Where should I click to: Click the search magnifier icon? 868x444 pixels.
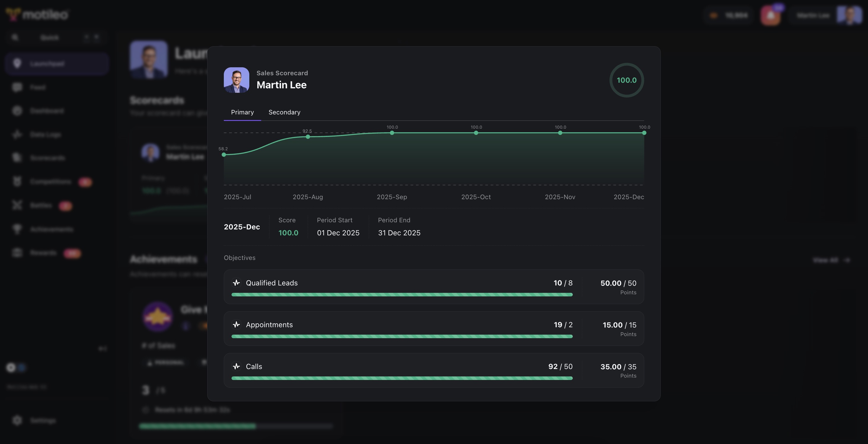pyautogui.click(x=15, y=37)
